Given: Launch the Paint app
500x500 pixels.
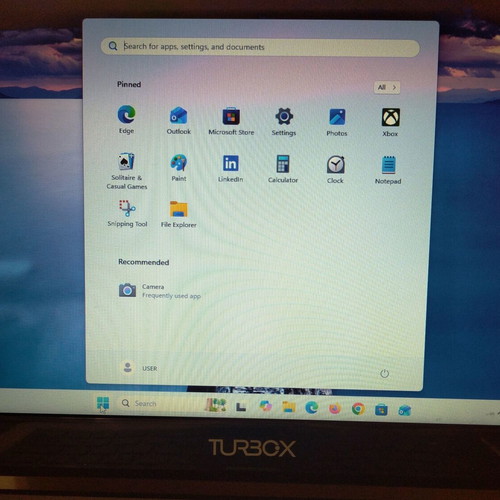Looking at the screenshot, I should tap(179, 167).
